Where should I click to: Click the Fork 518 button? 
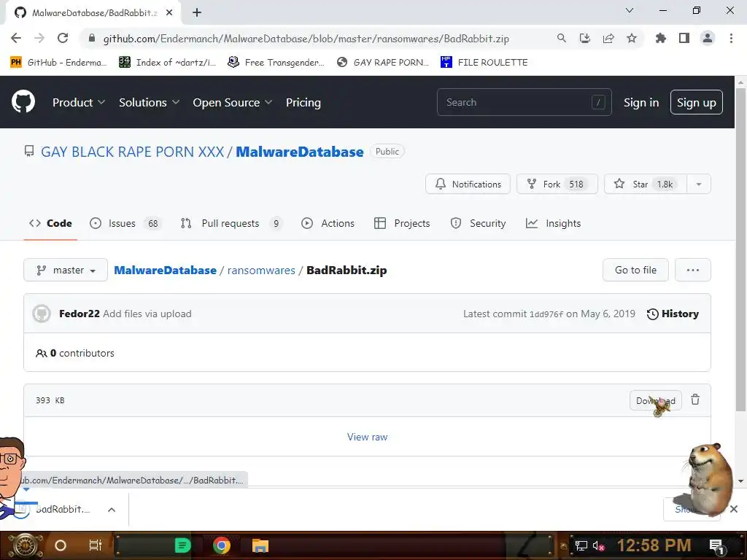pyautogui.click(x=557, y=184)
